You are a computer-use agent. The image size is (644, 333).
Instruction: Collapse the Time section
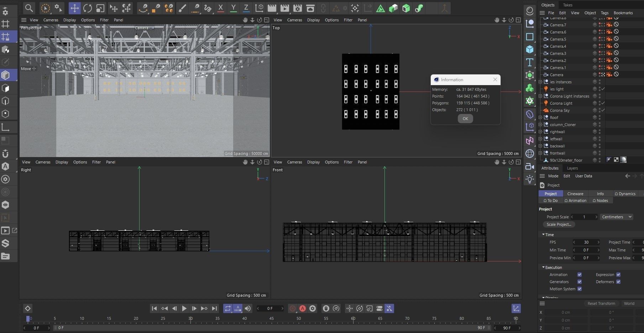coord(544,235)
